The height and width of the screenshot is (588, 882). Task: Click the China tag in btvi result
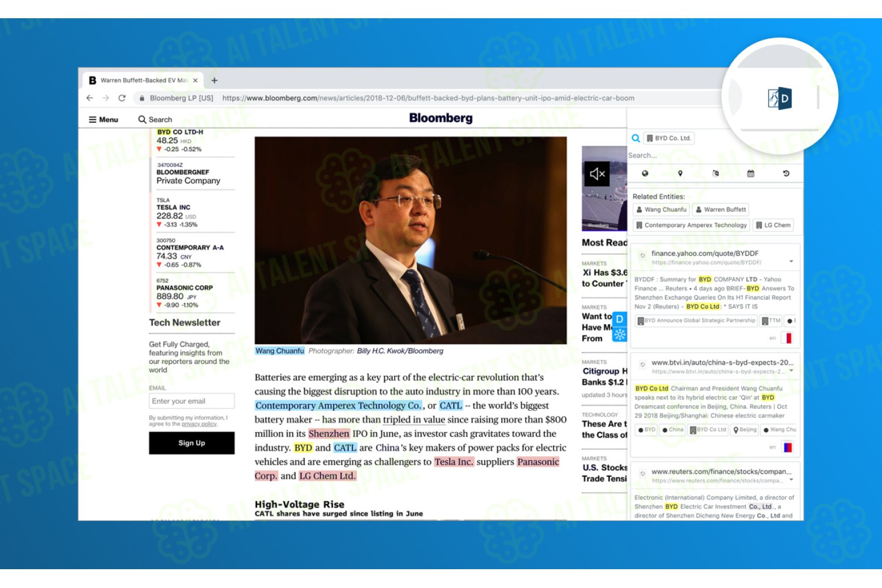pyautogui.click(x=673, y=430)
